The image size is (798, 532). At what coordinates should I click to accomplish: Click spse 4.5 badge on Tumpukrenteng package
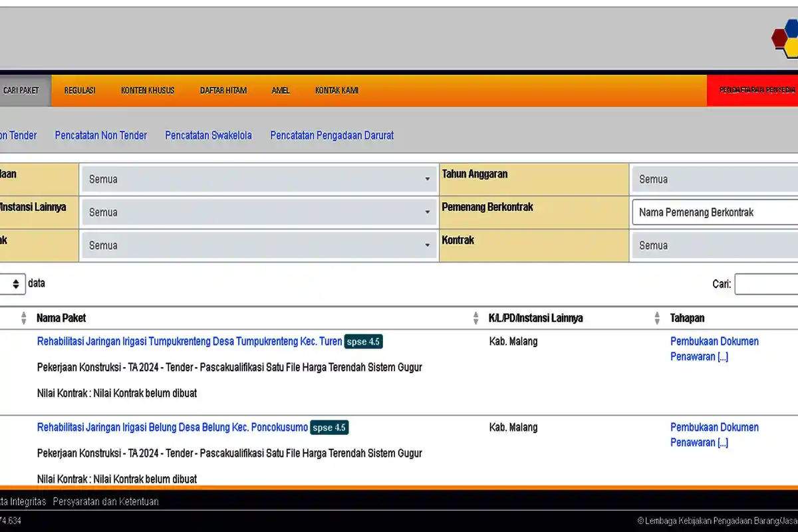pyautogui.click(x=363, y=342)
